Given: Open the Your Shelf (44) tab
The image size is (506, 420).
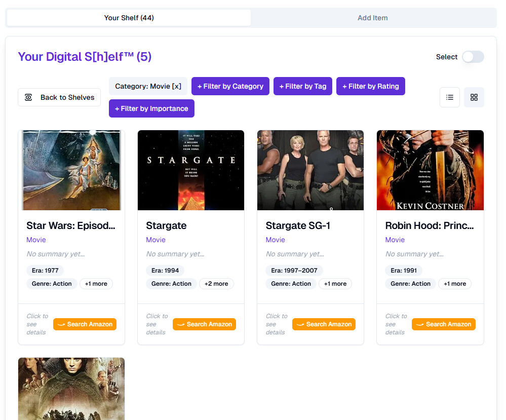Looking at the screenshot, I should click(x=129, y=18).
